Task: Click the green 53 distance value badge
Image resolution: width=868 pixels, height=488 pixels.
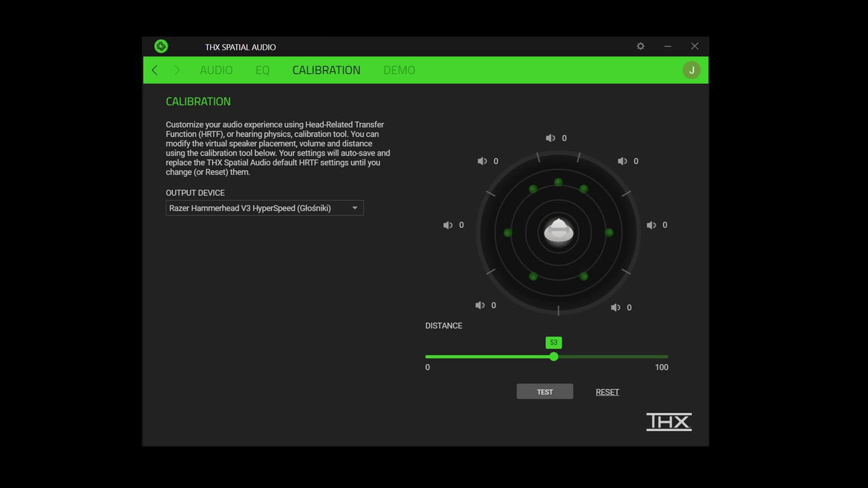Action: coord(554,342)
